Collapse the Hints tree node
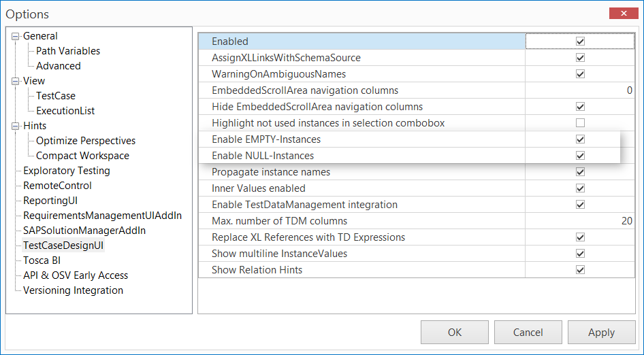The width and height of the screenshot is (644, 355). [16, 126]
